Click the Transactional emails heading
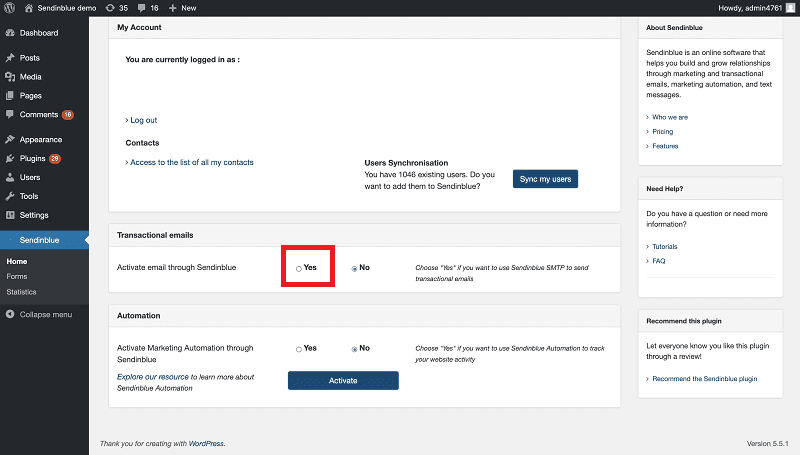 [155, 235]
